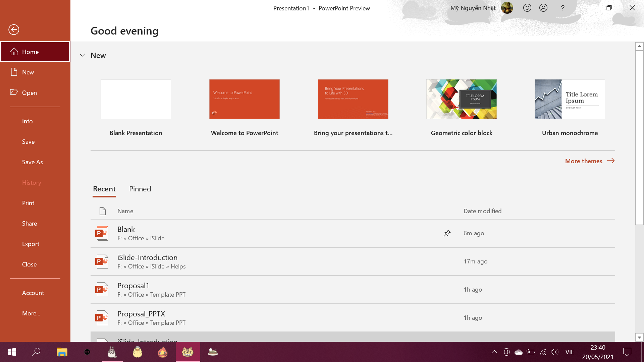Open recent file Proposal_PPTX

[353, 318]
